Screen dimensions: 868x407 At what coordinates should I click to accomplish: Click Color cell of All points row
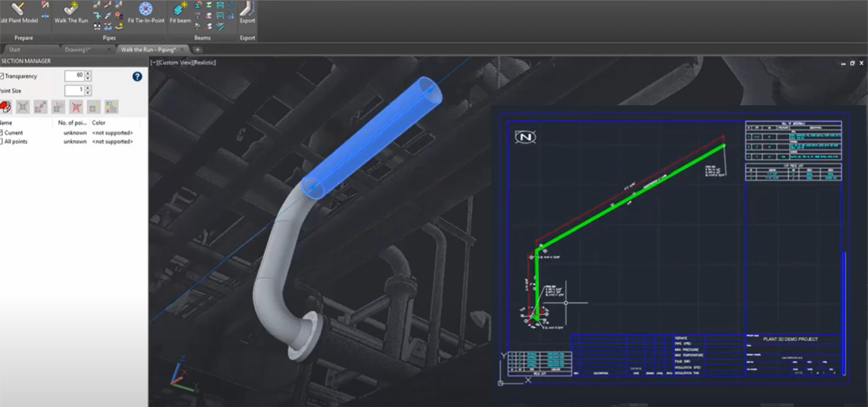113,142
